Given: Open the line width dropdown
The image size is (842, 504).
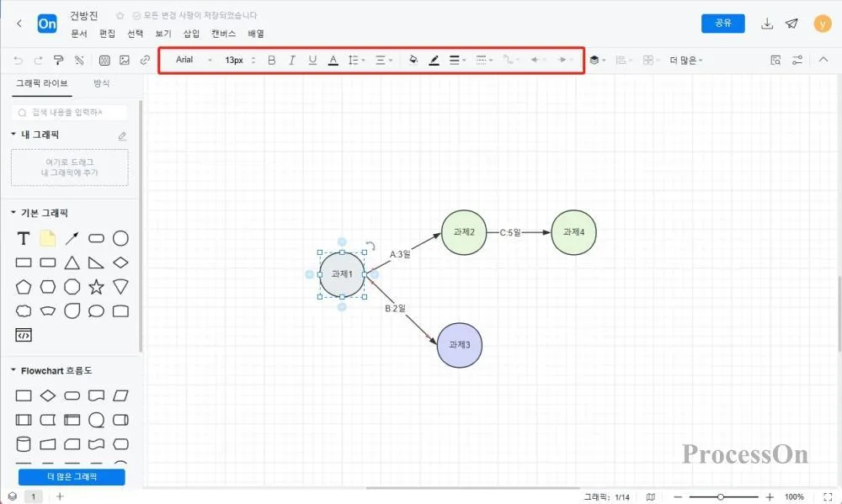Looking at the screenshot, I should point(457,60).
